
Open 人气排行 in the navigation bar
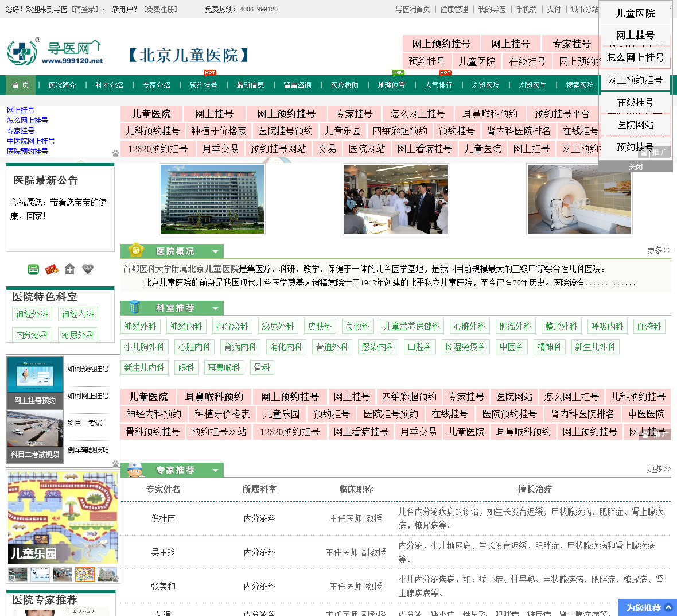click(438, 85)
